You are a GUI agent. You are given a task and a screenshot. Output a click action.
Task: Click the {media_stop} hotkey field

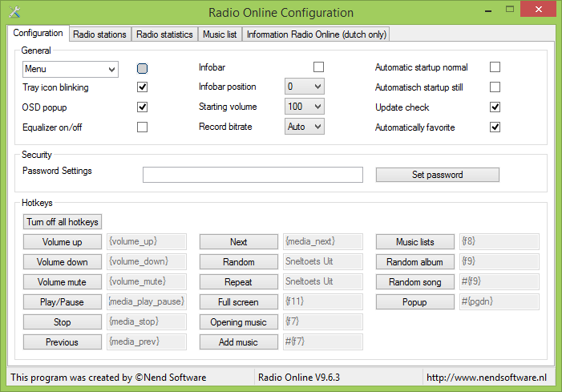point(147,321)
